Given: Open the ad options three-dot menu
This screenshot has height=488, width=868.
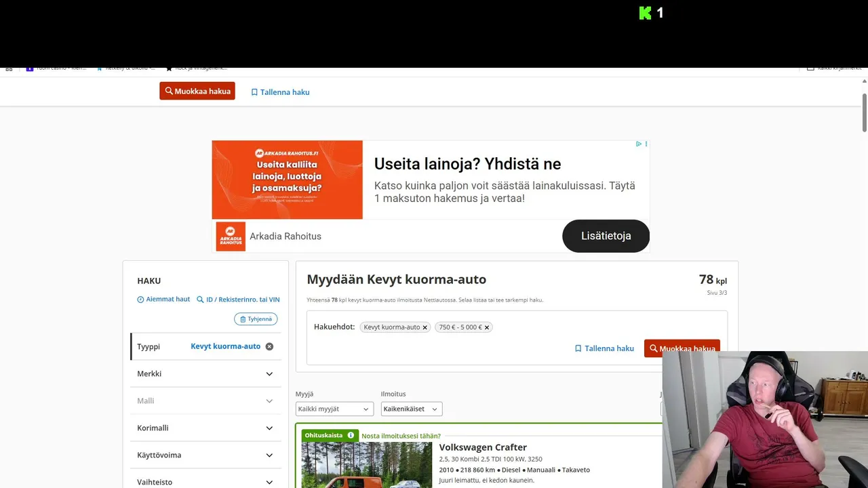Looking at the screenshot, I should (x=646, y=144).
